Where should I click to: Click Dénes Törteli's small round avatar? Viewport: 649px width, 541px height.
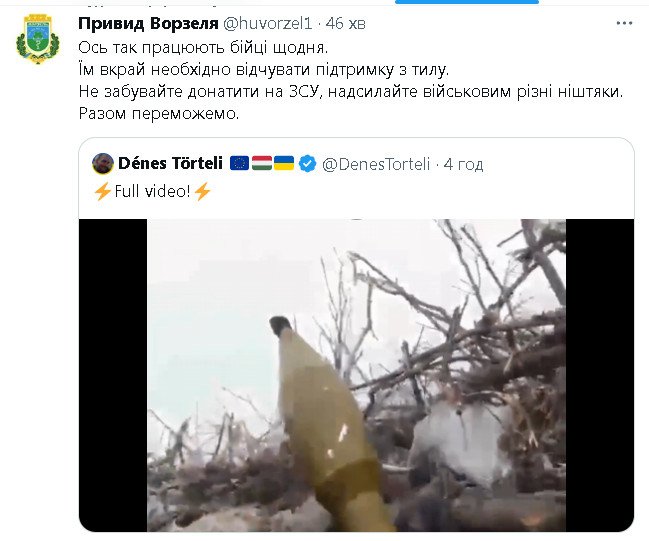[103, 164]
